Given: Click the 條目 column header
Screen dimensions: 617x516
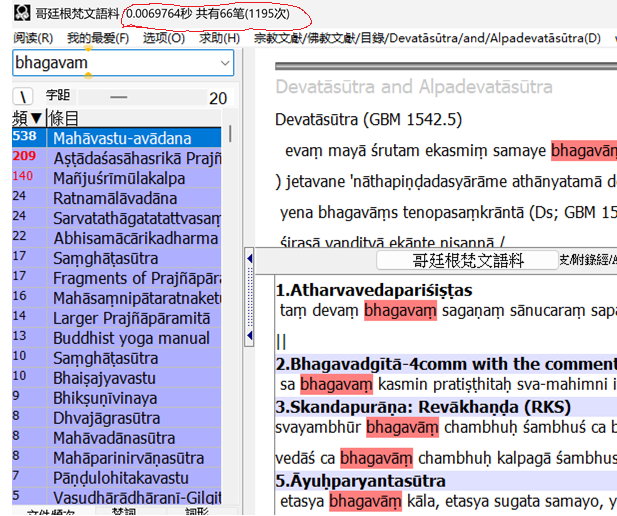Looking at the screenshot, I should click(134, 118).
